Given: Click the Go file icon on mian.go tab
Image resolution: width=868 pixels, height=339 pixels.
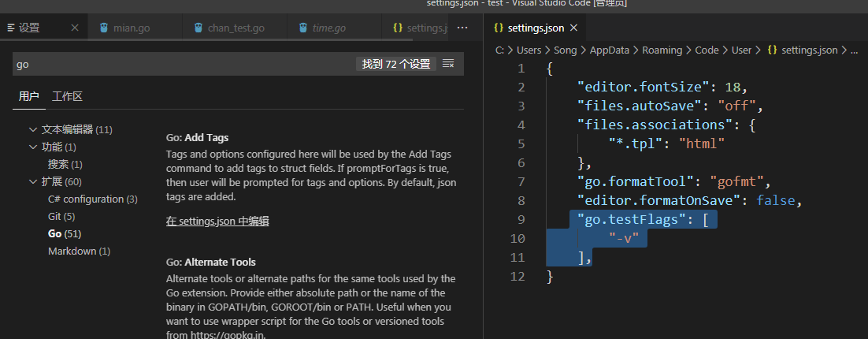Looking at the screenshot, I should click(103, 28).
